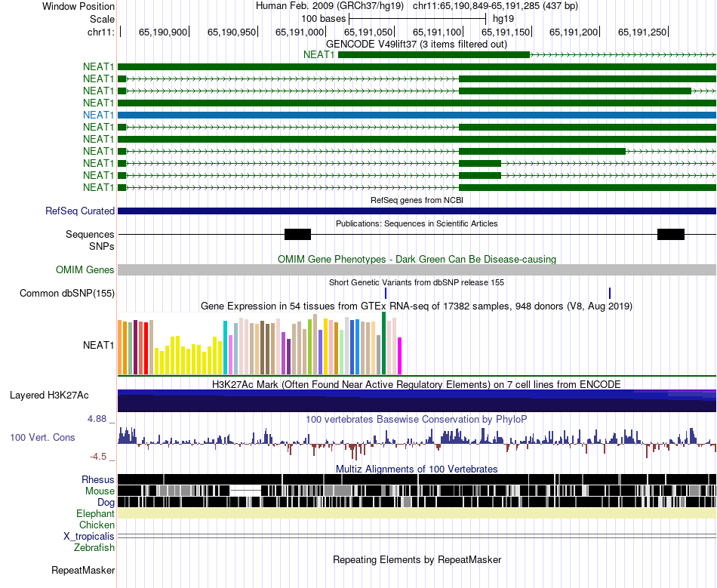This screenshot has width=717, height=588.
Task: Click '100 vertebrates Basewise Conservation by PhyloP' title
Action: [417, 419]
